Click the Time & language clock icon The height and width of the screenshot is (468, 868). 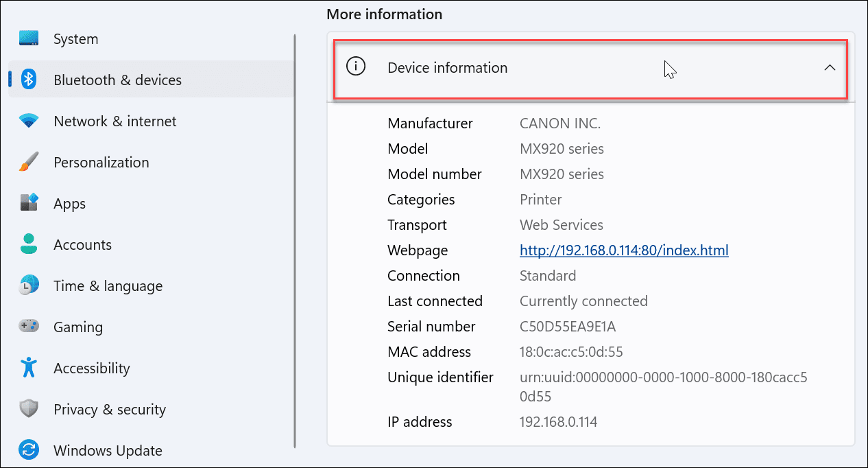click(x=29, y=286)
